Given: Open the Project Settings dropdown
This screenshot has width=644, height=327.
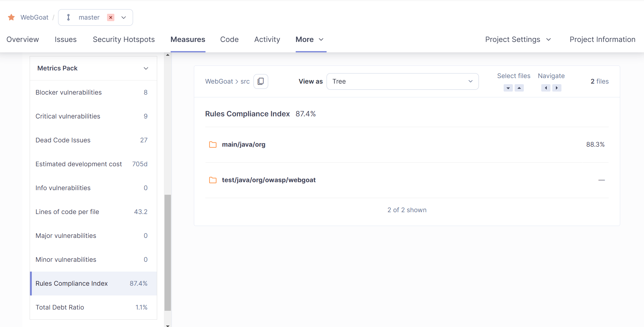Looking at the screenshot, I should pyautogui.click(x=518, y=39).
